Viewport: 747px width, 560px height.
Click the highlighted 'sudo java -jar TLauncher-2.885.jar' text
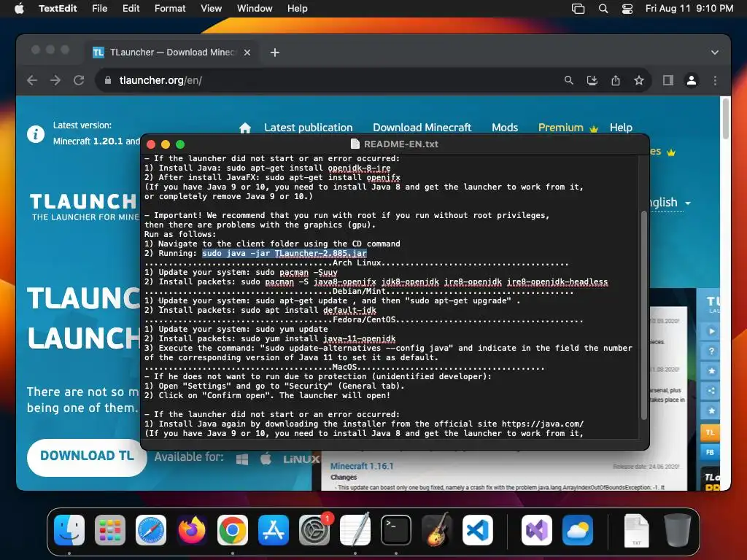(285, 253)
